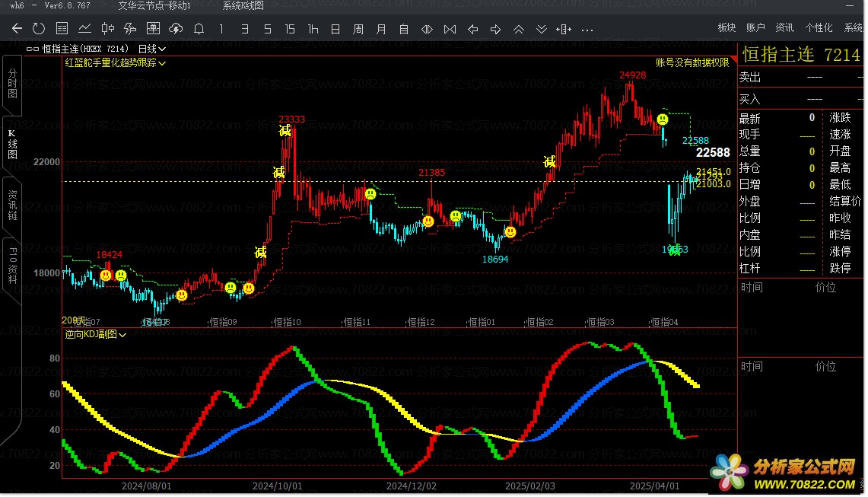Click the refresh icon in toolbar
The width and height of the screenshot is (868, 497).
39,29
